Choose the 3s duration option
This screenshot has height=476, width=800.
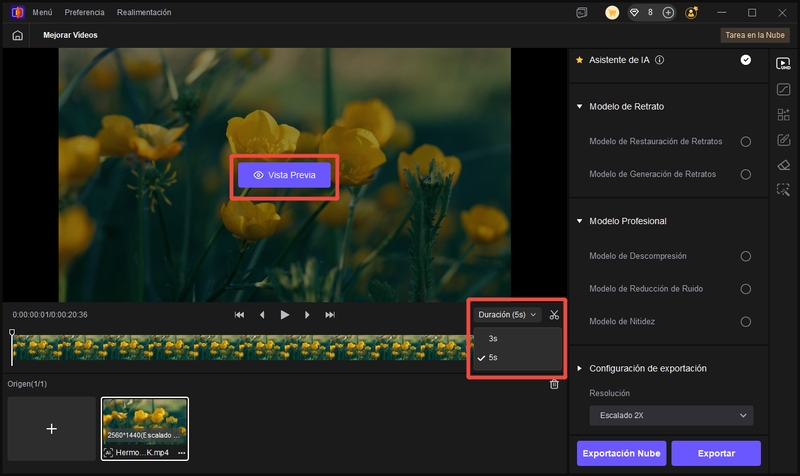pos(518,339)
